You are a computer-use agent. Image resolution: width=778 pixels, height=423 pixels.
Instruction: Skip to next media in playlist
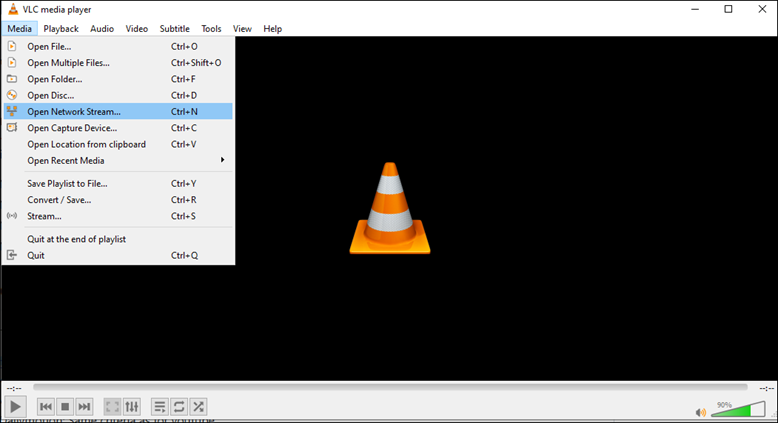tap(84, 407)
